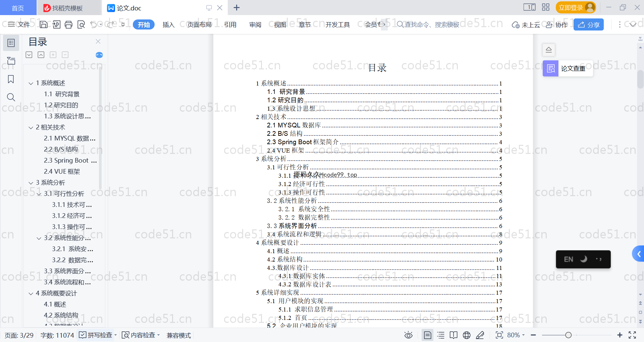This screenshot has height=342, width=644.
Task: Open a new tab with plus button
Action: [236, 7]
